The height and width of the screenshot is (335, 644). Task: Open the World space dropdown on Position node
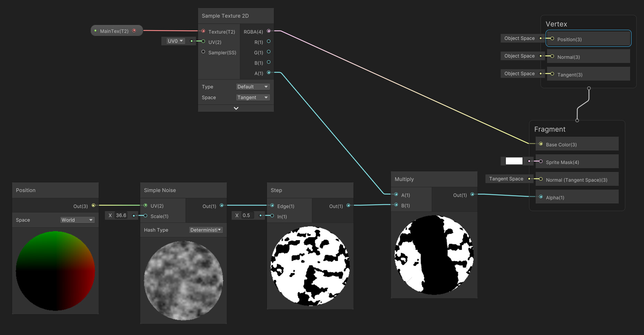tap(77, 220)
